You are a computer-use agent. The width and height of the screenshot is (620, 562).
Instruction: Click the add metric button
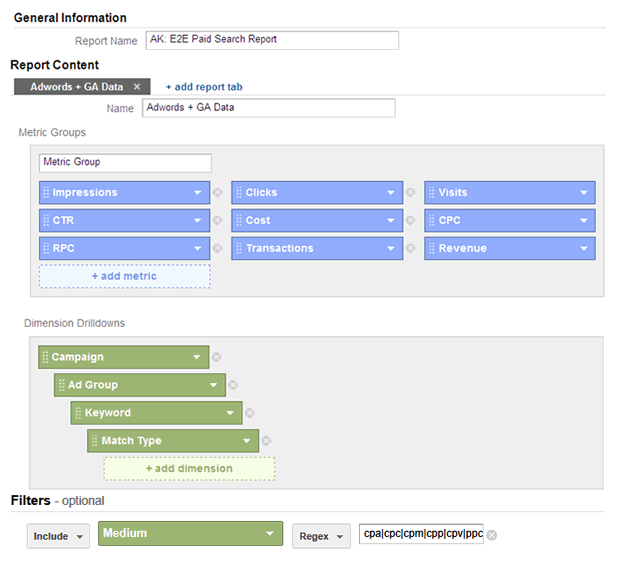[x=125, y=276]
